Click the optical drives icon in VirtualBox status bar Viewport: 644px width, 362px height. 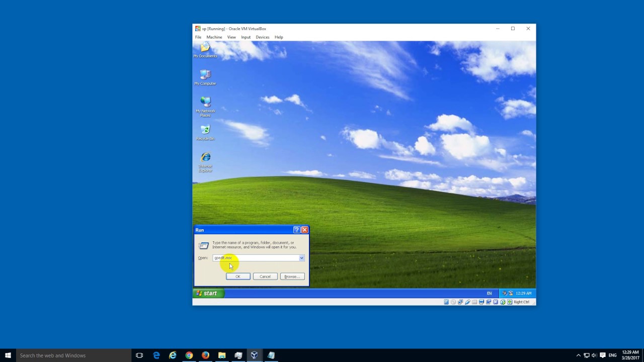(x=453, y=302)
